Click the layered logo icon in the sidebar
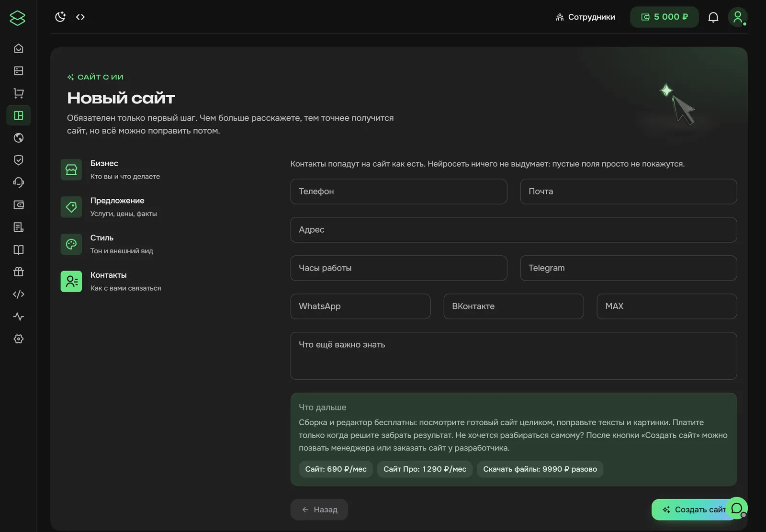The height and width of the screenshot is (532, 766). (18, 18)
